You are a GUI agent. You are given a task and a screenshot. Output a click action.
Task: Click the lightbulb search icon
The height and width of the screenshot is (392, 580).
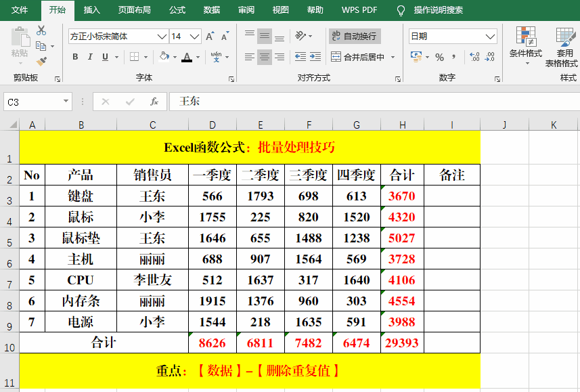(x=401, y=10)
